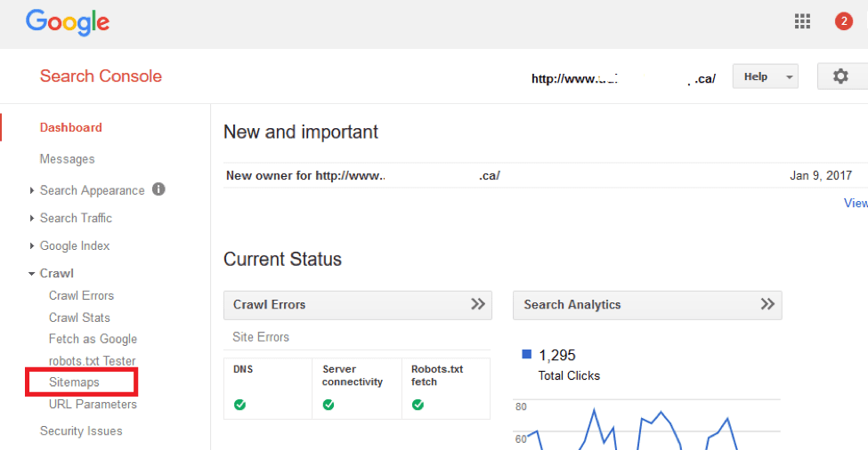
Task: Click the blue Total Clicks swatch
Action: (x=526, y=354)
